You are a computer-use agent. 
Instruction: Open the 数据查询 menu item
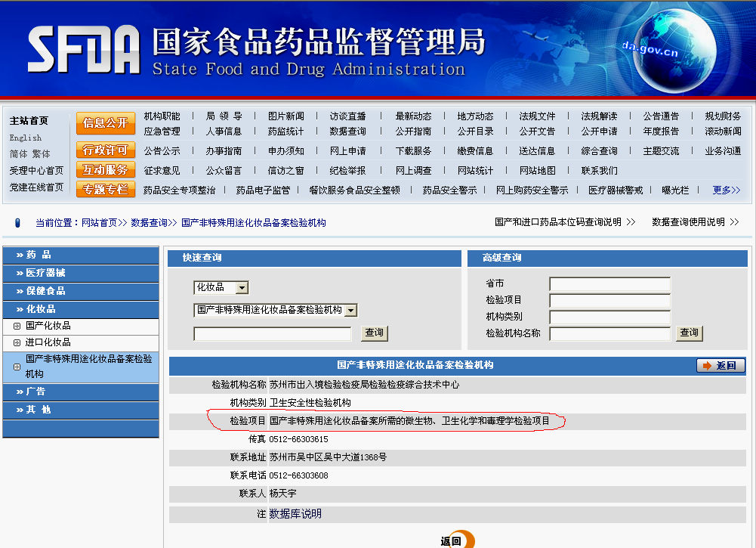[x=347, y=132]
